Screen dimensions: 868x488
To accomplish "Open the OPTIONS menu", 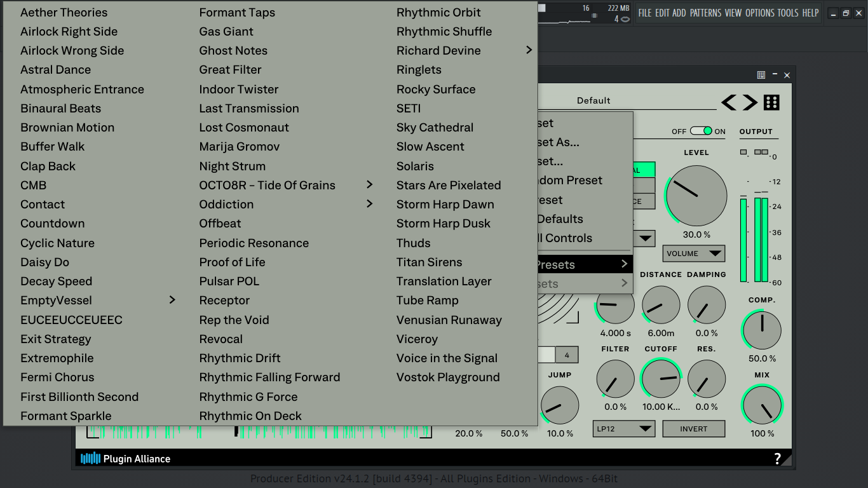I will click(x=760, y=13).
